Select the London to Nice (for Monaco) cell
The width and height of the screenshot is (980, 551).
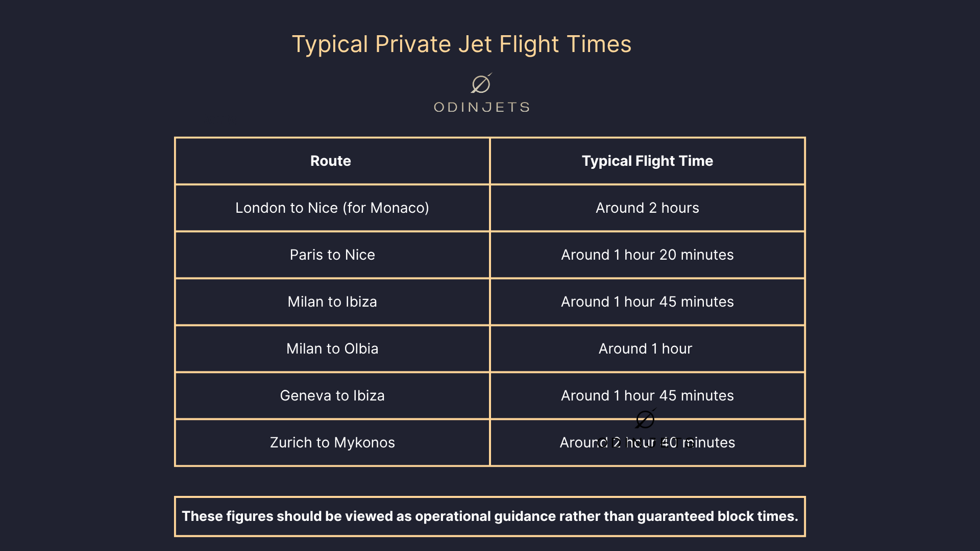[x=332, y=208]
